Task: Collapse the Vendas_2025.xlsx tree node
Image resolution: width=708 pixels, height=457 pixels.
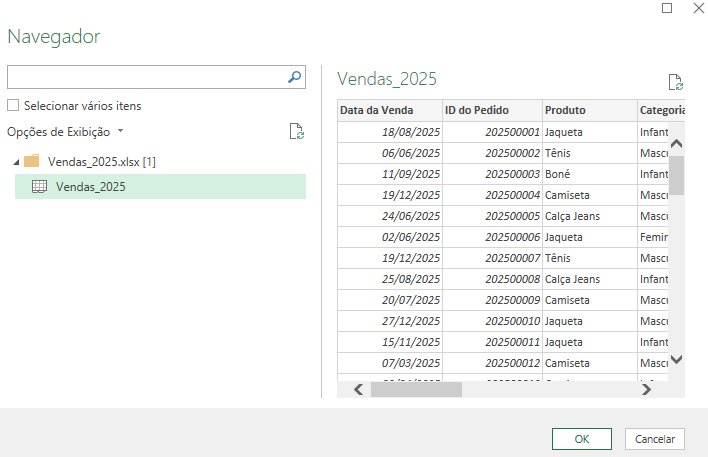Action: (x=16, y=162)
